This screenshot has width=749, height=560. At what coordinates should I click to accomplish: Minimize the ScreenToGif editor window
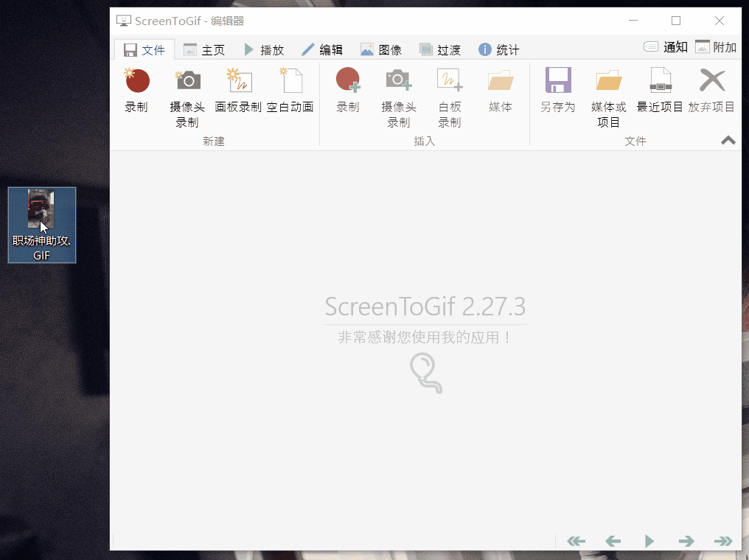tap(633, 21)
